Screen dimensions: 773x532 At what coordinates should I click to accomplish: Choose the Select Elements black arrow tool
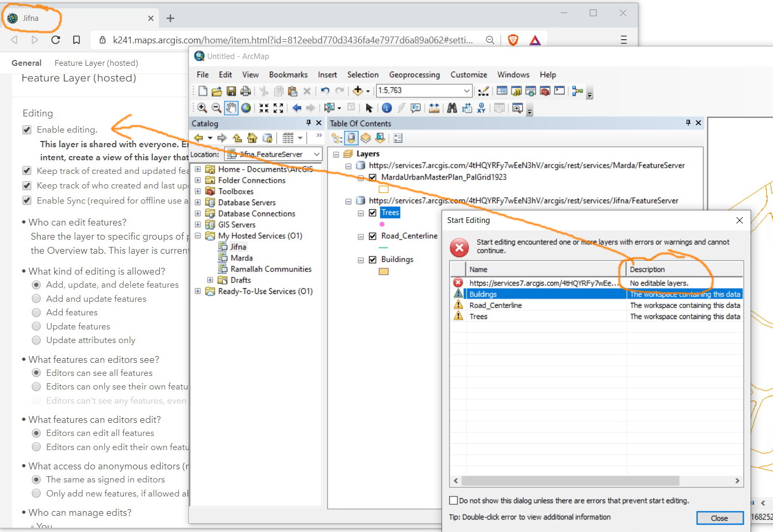click(369, 108)
